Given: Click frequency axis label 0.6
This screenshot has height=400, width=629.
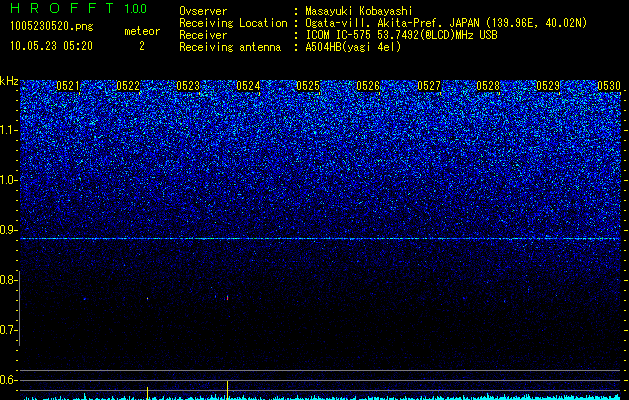Looking at the screenshot, I should pos(8,380).
